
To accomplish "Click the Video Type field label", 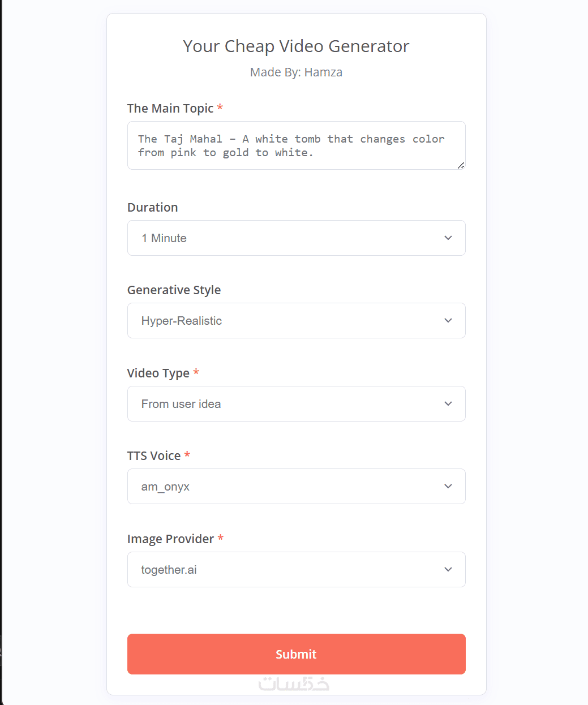I will tap(158, 373).
